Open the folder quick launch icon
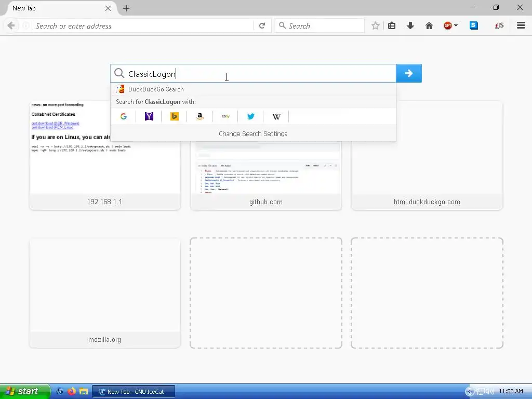This screenshot has height=399, width=532. 84,391
